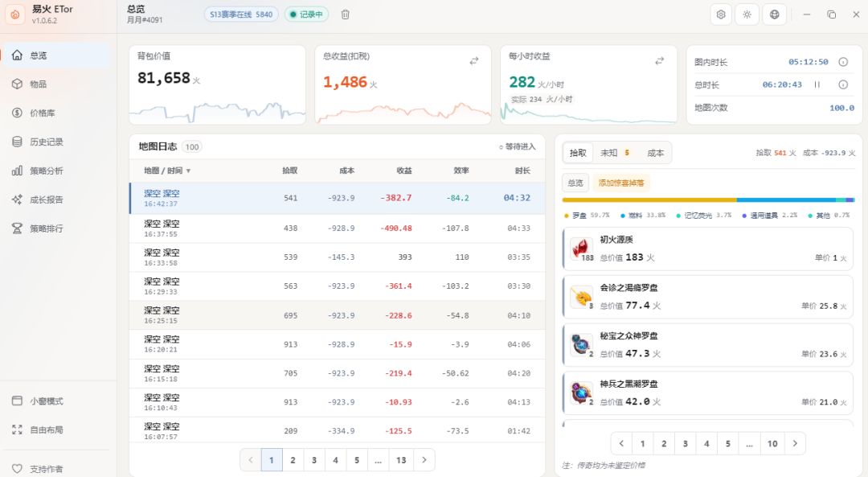Click the 自由布局 layout icon
Image resolution: width=868 pixels, height=477 pixels.
pos(17,430)
